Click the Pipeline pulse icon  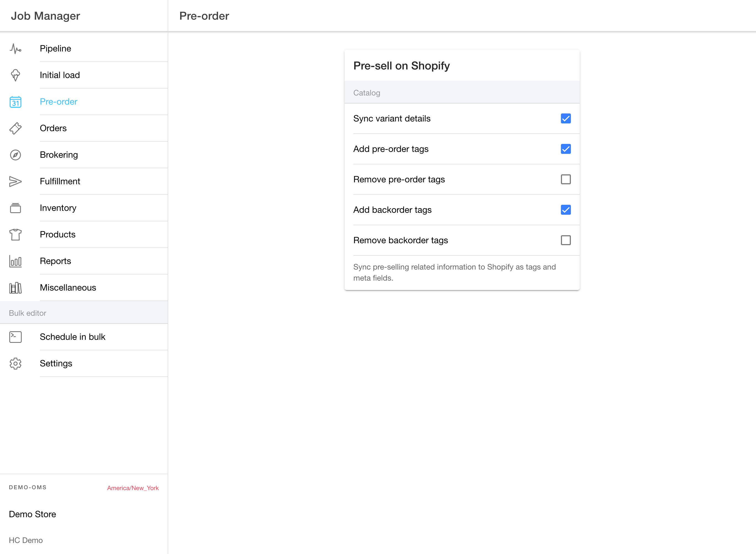click(x=15, y=49)
